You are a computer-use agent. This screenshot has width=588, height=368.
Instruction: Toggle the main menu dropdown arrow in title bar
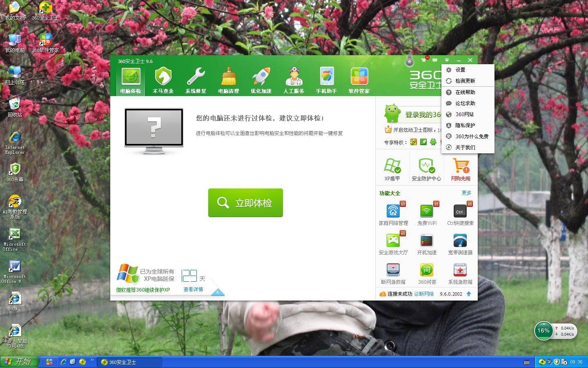coord(447,60)
